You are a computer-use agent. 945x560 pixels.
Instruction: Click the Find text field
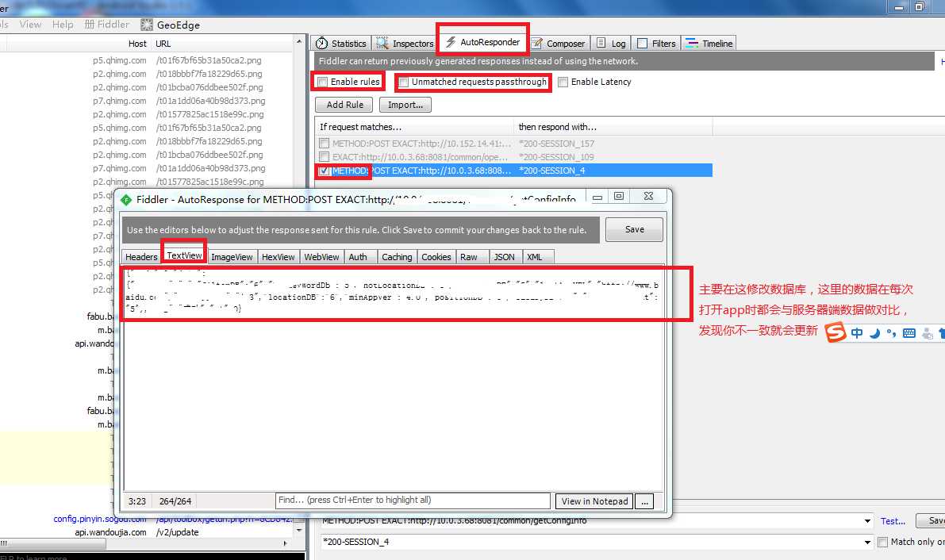[413, 501]
